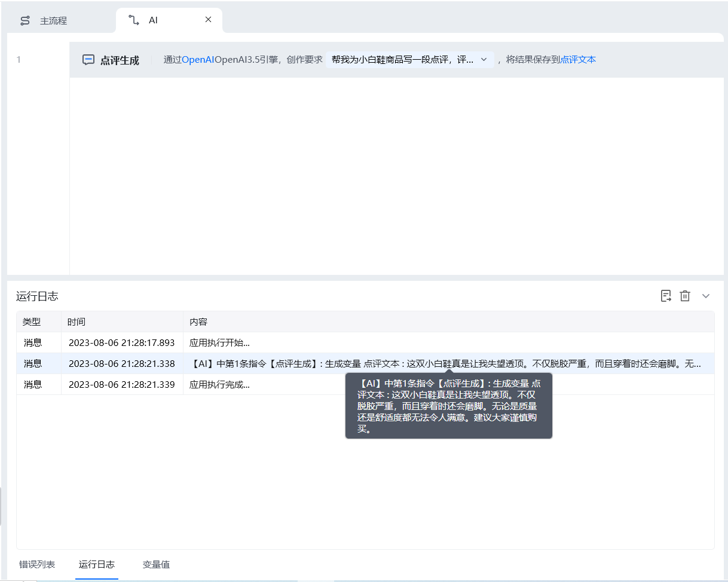Click the 主流程 tab flow icon
728x582 pixels.
click(x=25, y=21)
